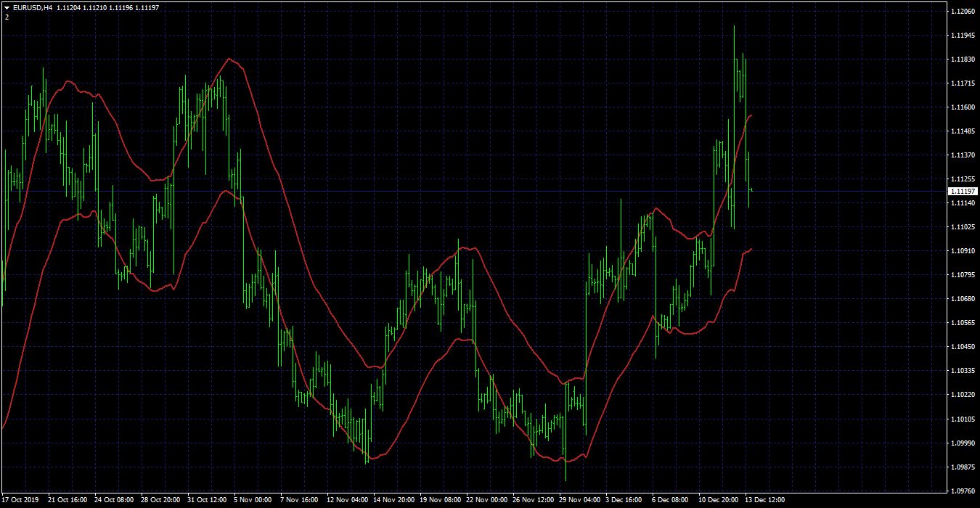Click the 1.11715 price axis label
This screenshot has height=508, width=980.
coord(963,83)
